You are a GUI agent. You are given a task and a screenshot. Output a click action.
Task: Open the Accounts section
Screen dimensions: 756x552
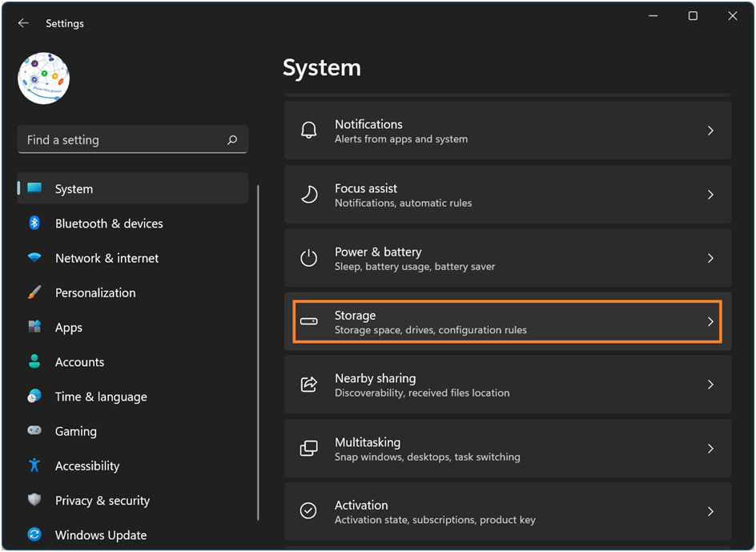[133, 362]
